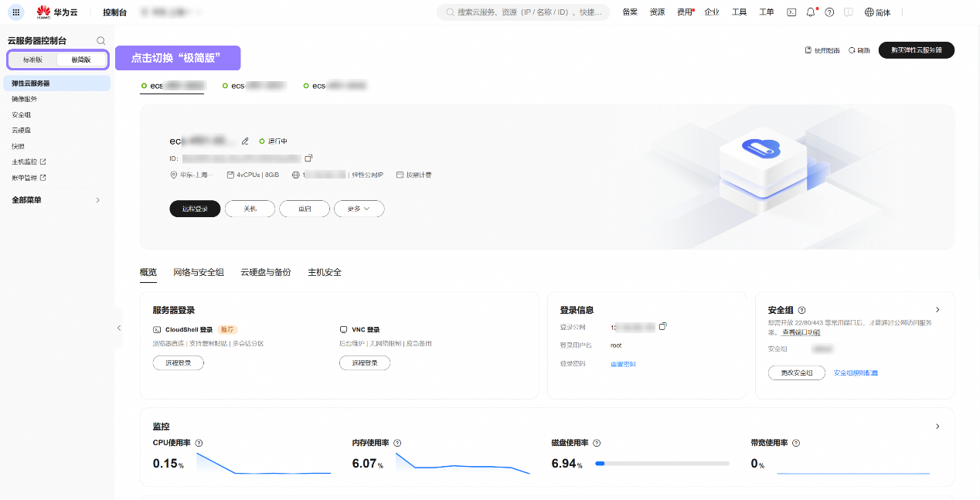Expand 全部菜单 in the sidebar
980x500 pixels.
56,200
